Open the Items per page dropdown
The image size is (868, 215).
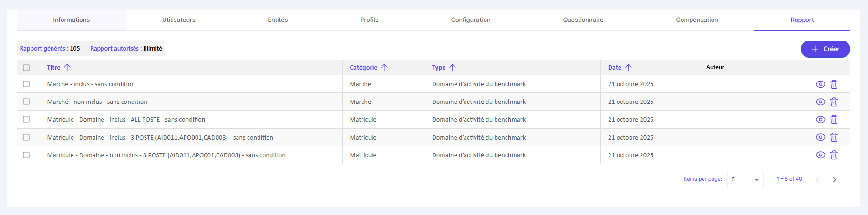pyautogui.click(x=745, y=180)
